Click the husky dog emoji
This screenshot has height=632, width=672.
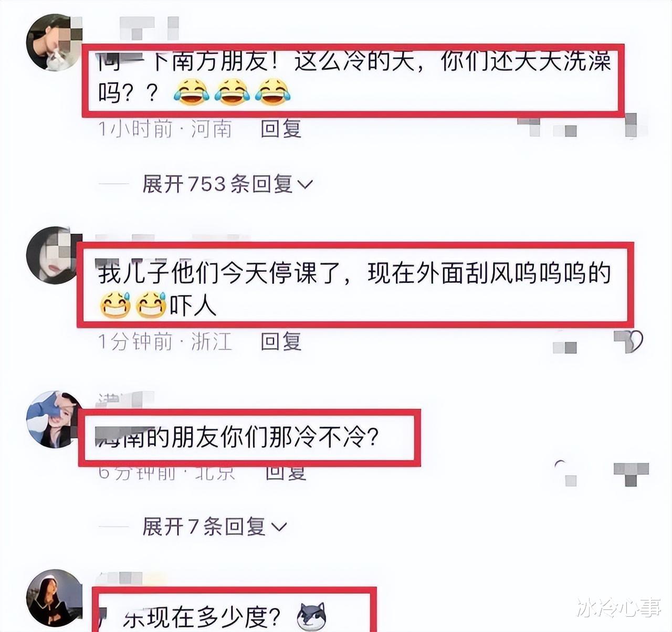312,616
